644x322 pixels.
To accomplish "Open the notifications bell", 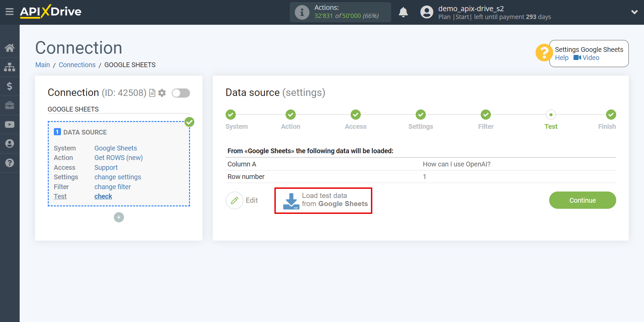I will click(x=403, y=12).
